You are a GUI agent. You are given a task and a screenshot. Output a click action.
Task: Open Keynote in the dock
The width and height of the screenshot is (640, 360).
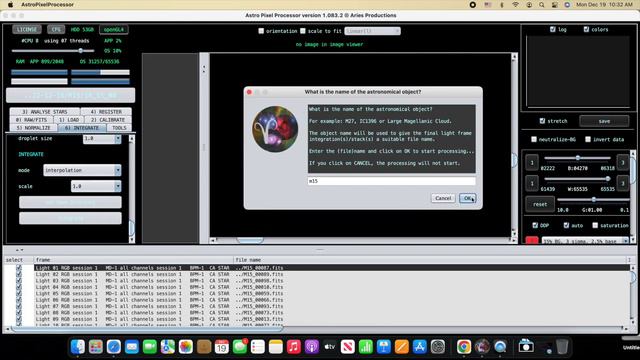(383, 347)
